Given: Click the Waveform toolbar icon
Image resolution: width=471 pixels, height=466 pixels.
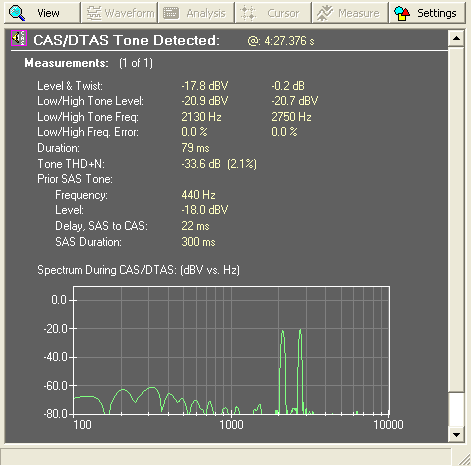Looking at the screenshot, I should tap(94, 13).
